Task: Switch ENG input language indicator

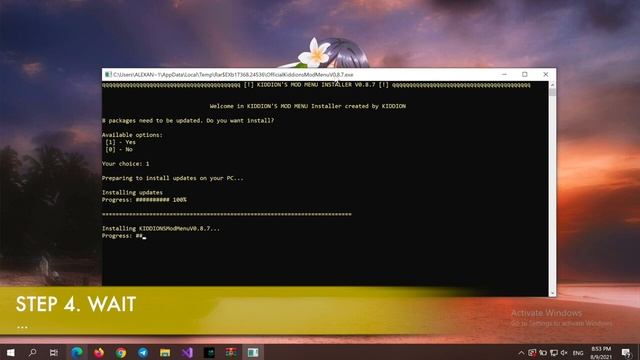Action: pyautogui.click(x=578, y=353)
